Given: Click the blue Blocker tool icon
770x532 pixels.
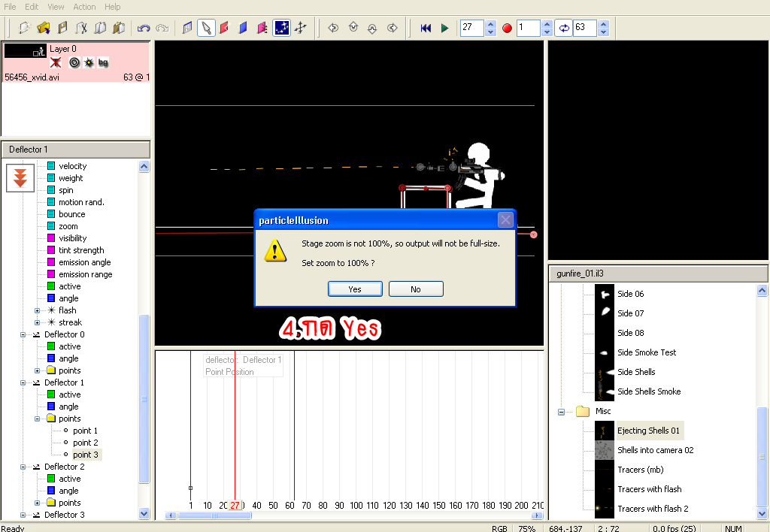Looking at the screenshot, I should click(243, 28).
